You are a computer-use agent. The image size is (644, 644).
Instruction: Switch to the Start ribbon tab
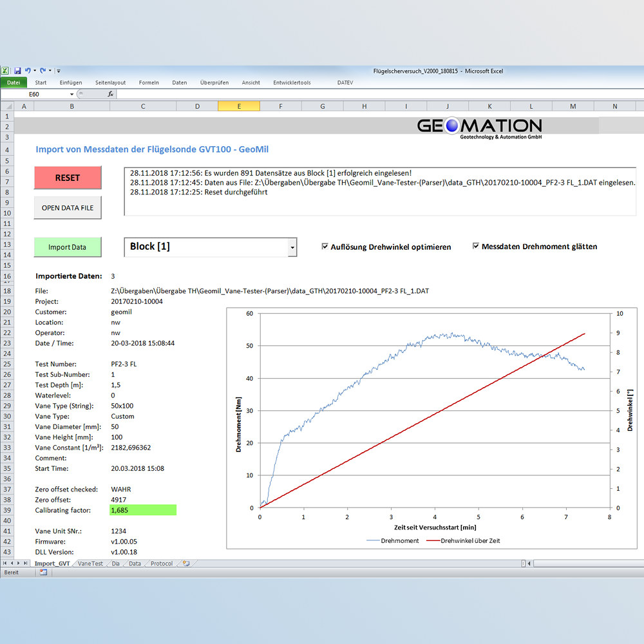coord(41,82)
